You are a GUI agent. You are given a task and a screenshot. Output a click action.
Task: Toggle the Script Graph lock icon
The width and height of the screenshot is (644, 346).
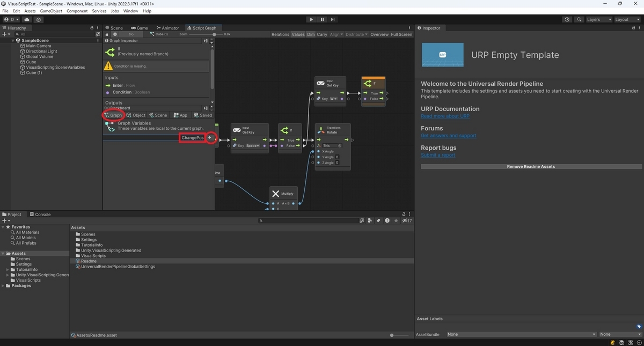click(x=107, y=34)
